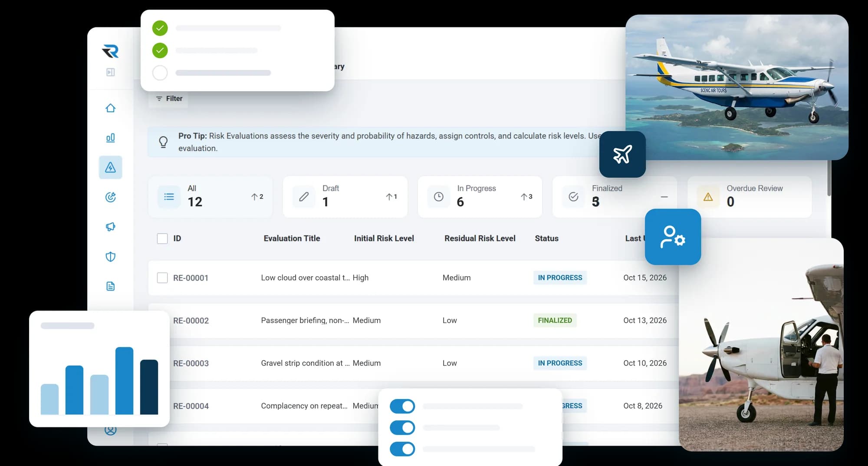Select the risk triangle sidebar icon
868x466 pixels.
[x=111, y=167]
